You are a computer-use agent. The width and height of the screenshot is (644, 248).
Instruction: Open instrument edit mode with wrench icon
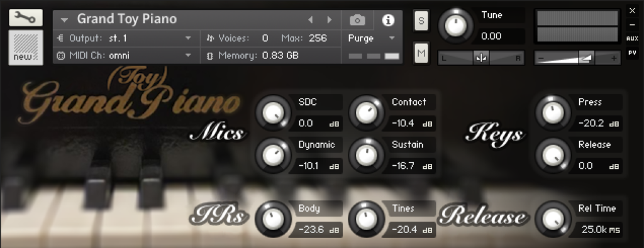point(26,18)
